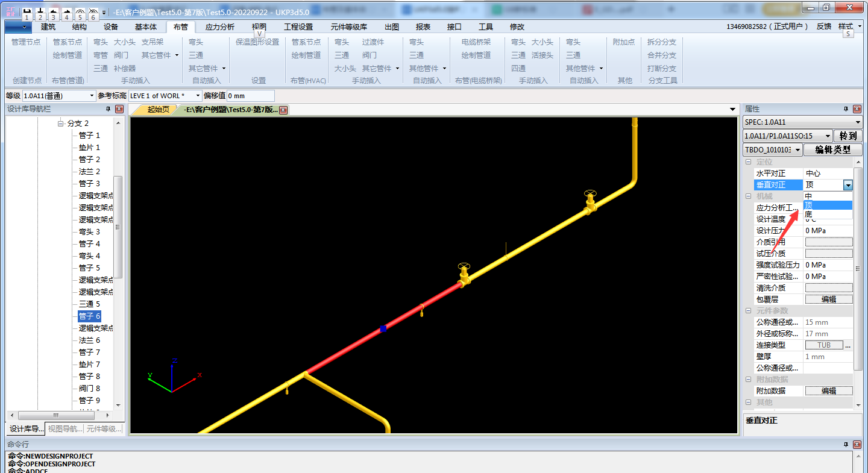Click 电缆桥架 in the ribbon
The width and height of the screenshot is (868, 473).
point(476,42)
